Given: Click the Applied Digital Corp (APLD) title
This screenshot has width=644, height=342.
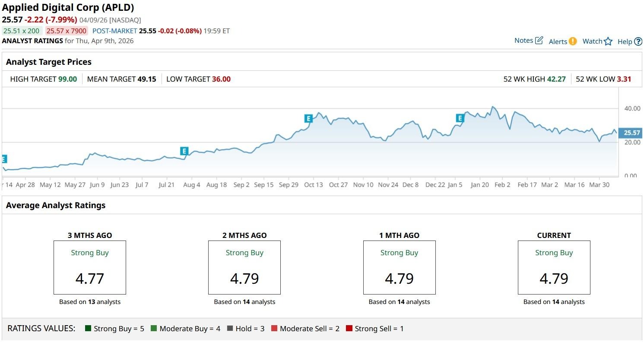Looking at the screenshot, I should point(68,7).
